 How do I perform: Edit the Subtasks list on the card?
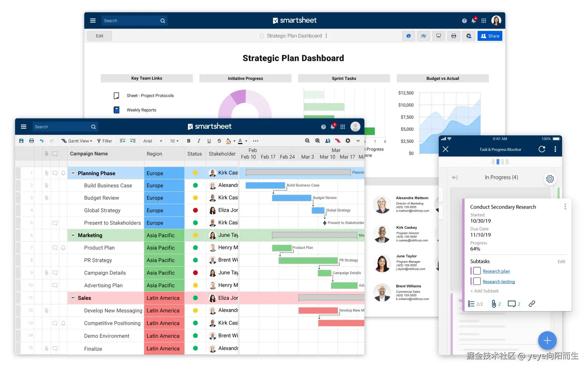click(561, 262)
